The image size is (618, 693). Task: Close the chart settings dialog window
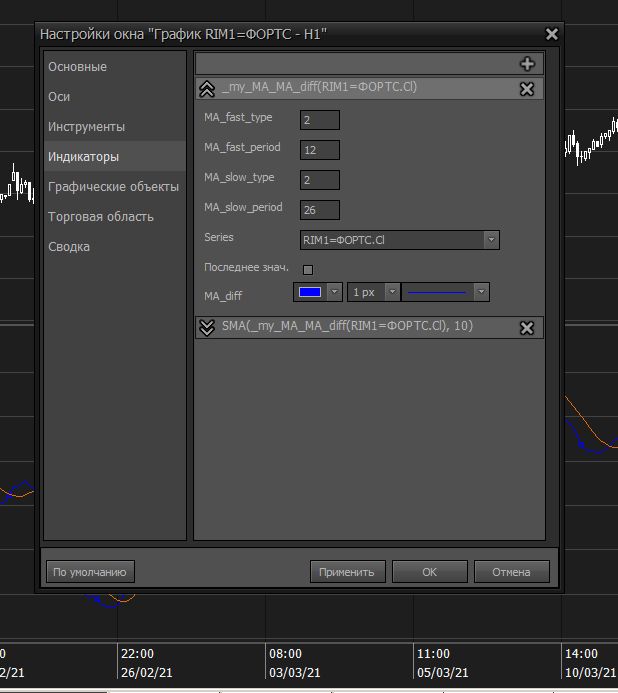tap(551, 34)
